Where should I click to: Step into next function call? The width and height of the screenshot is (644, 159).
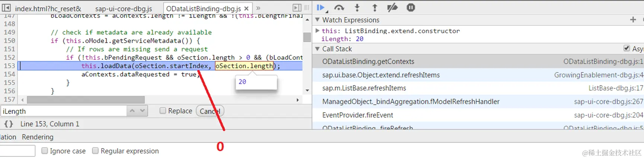(357, 7)
